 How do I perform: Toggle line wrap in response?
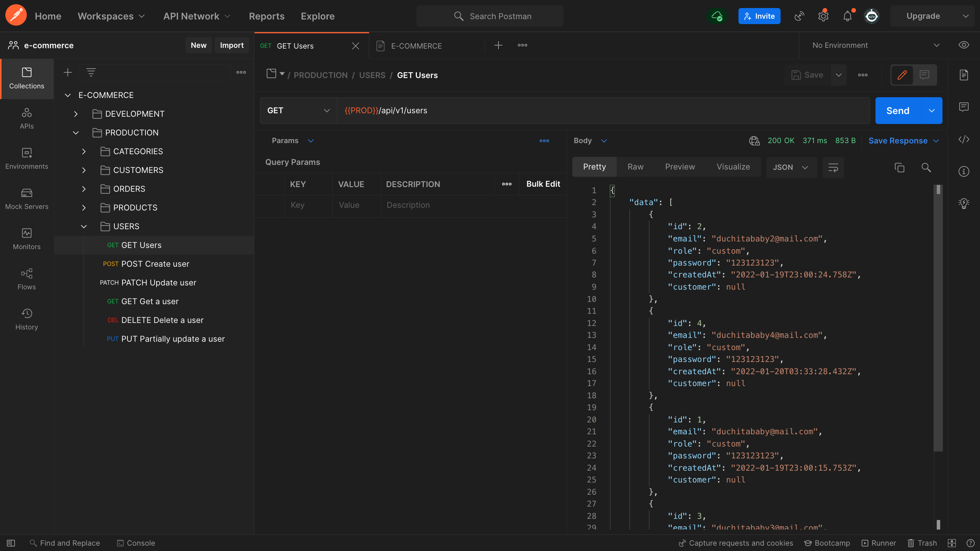point(833,167)
